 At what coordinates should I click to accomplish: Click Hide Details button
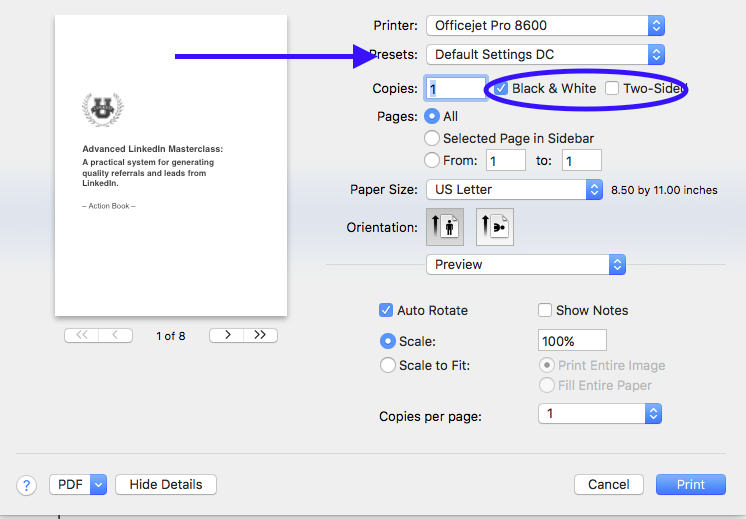(166, 485)
